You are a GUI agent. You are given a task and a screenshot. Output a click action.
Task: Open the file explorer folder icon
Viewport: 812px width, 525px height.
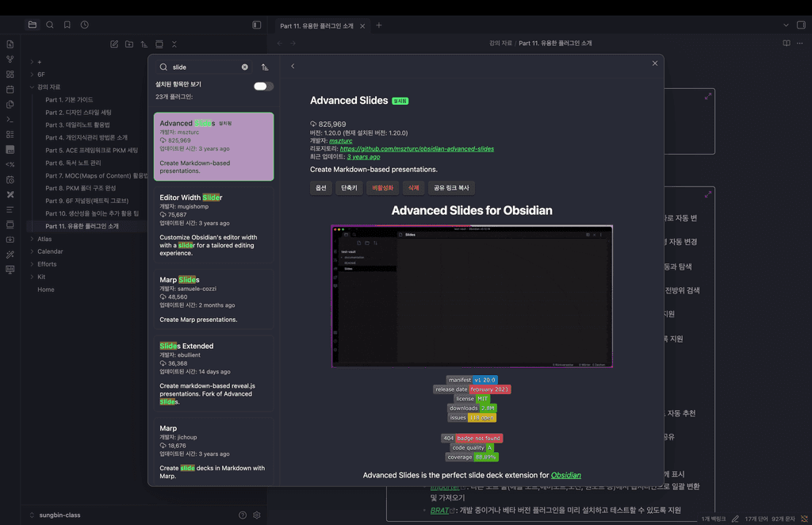32,25
